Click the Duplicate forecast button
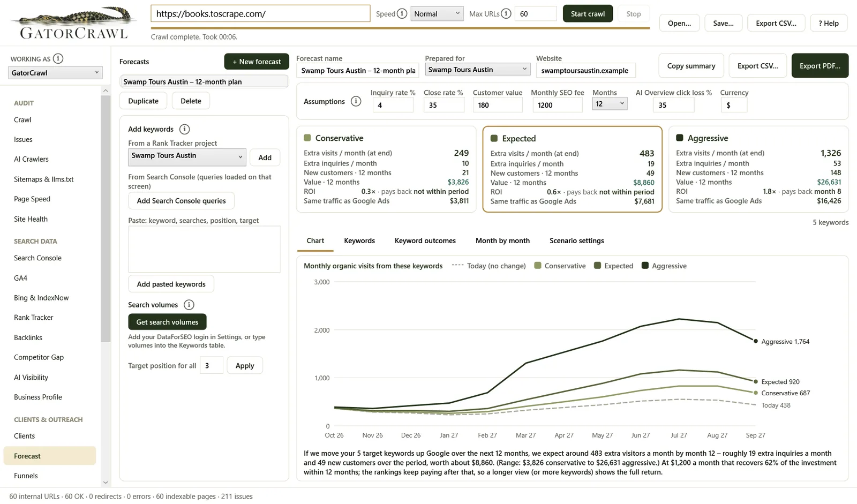 143,101
